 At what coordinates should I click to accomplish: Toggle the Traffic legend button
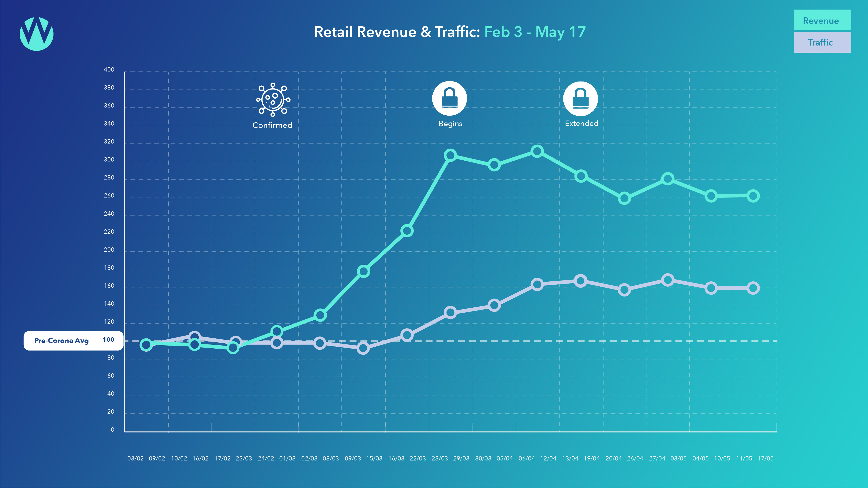point(822,42)
